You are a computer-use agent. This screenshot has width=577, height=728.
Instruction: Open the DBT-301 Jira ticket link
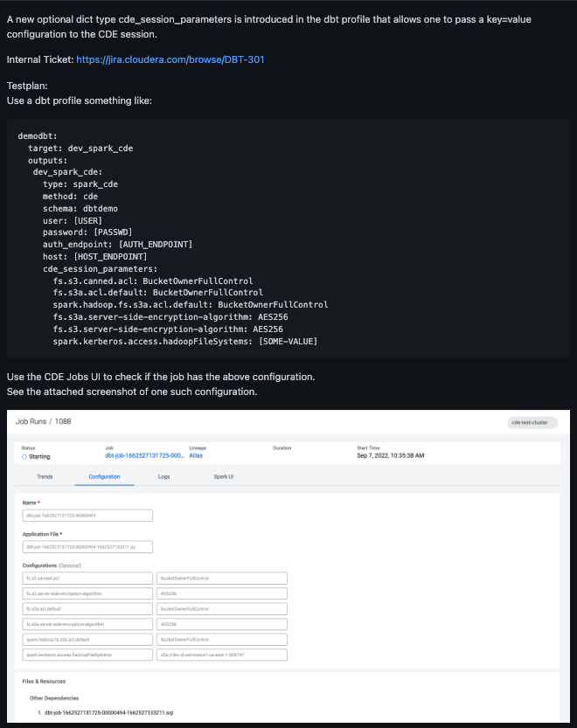(170, 59)
